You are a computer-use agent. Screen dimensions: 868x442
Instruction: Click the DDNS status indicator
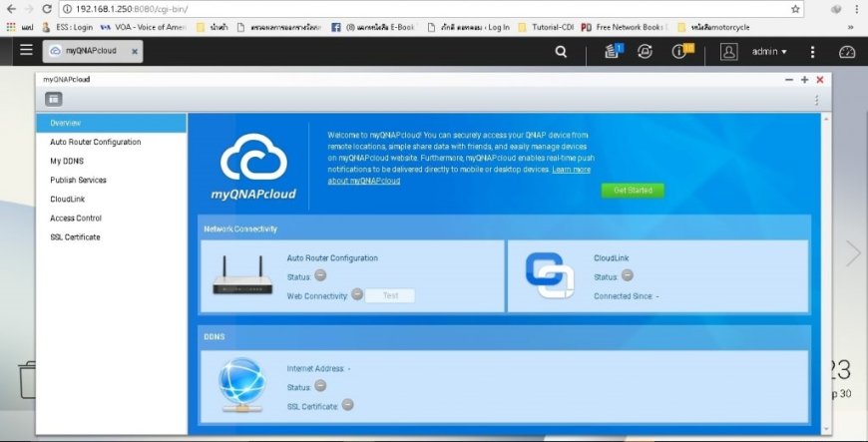click(320, 385)
